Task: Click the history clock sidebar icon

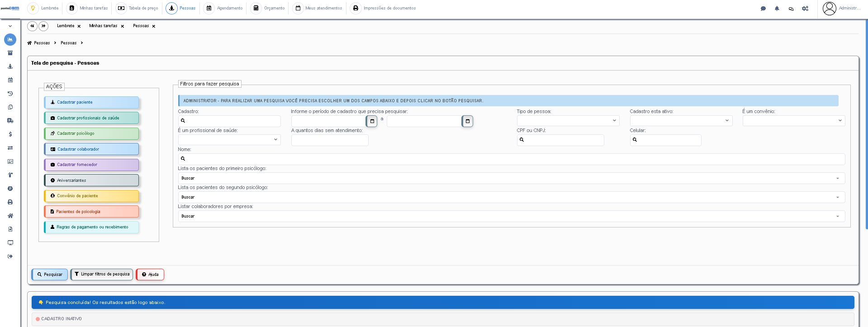Action: point(10,94)
